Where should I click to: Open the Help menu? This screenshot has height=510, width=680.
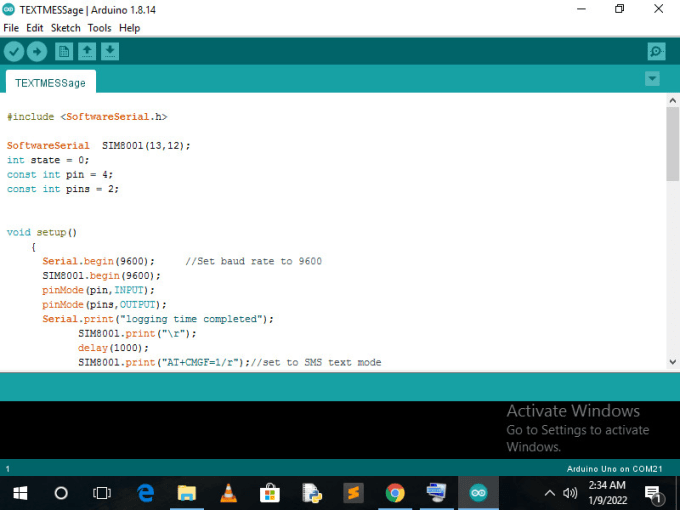[129, 28]
